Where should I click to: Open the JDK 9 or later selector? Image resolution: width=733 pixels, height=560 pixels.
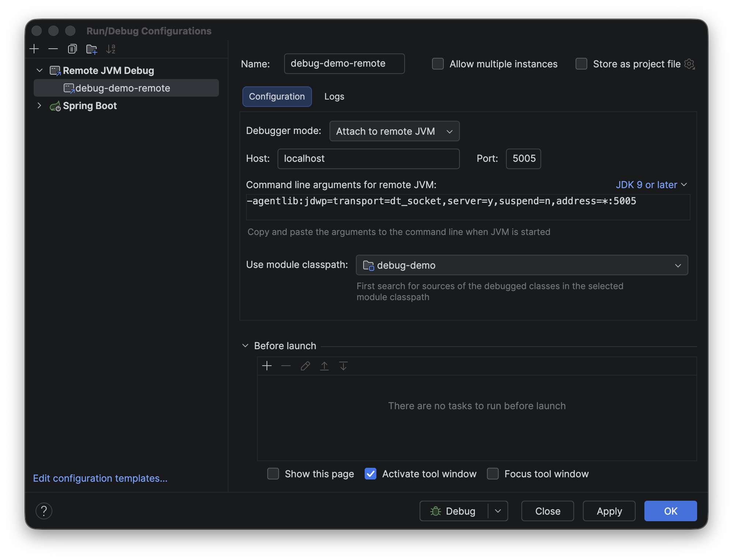tap(651, 185)
